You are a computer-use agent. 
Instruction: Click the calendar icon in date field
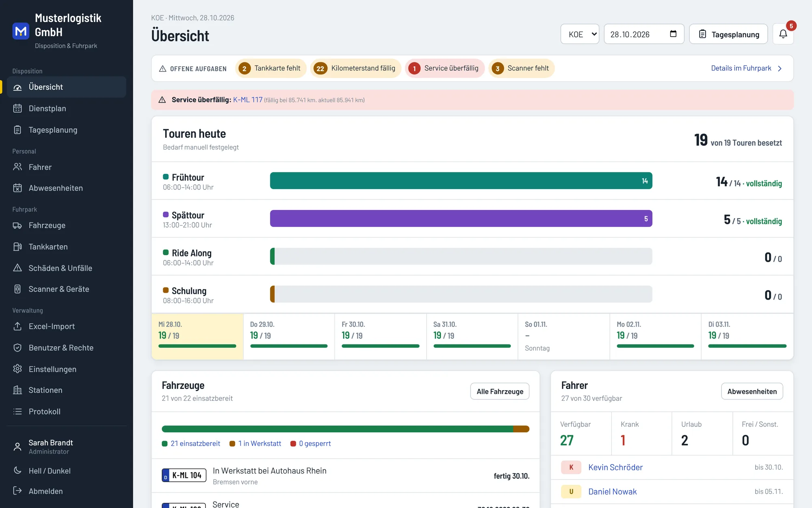[x=673, y=34]
